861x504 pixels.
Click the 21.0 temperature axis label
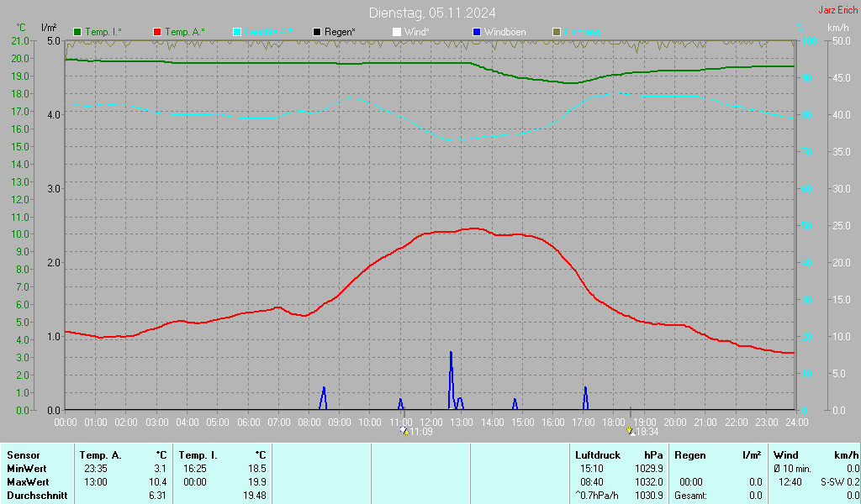[20, 41]
